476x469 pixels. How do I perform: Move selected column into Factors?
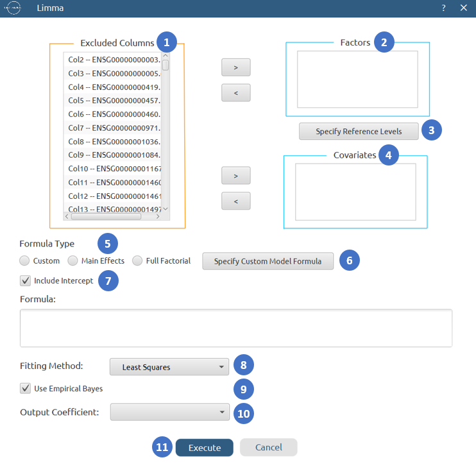(x=236, y=67)
